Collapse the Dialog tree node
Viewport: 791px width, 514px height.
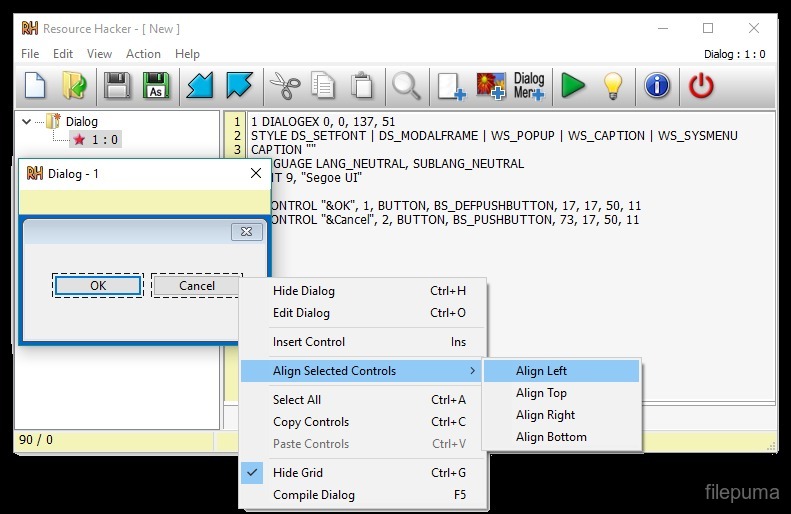coord(26,121)
